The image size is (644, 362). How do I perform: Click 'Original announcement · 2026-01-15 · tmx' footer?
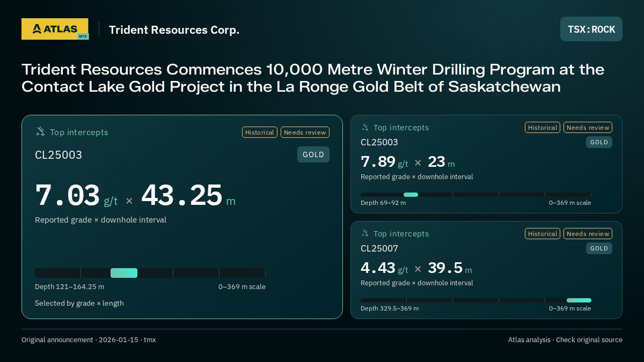click(89, 339)
